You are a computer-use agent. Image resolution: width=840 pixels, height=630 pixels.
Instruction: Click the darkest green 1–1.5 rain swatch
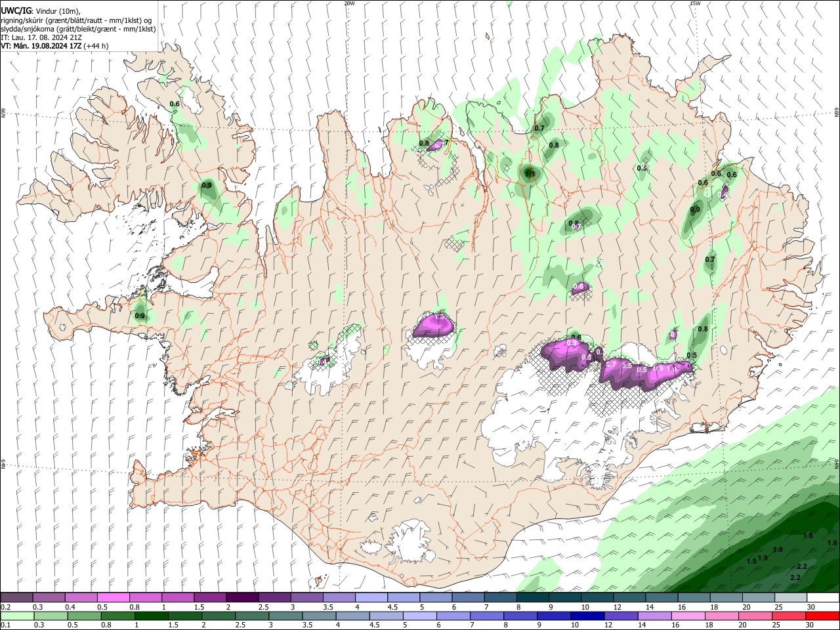(151, 616)
